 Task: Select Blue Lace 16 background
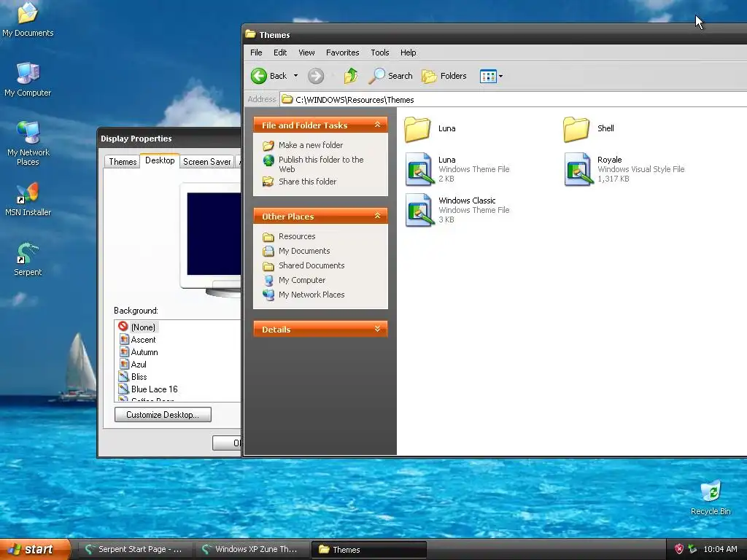pyautogui.click(x=154, y=389)
